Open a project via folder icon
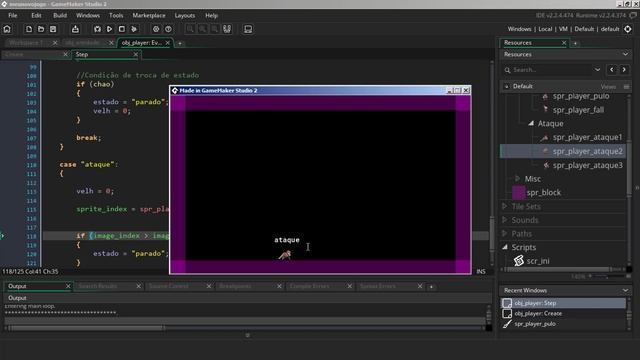This screenshot has height=360, width=640. click(41, 29)
